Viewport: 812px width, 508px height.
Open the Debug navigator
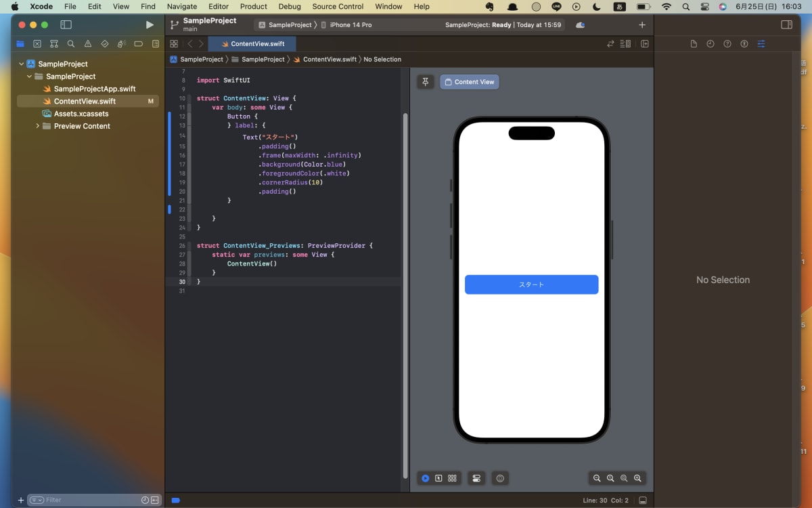(122, 43)
